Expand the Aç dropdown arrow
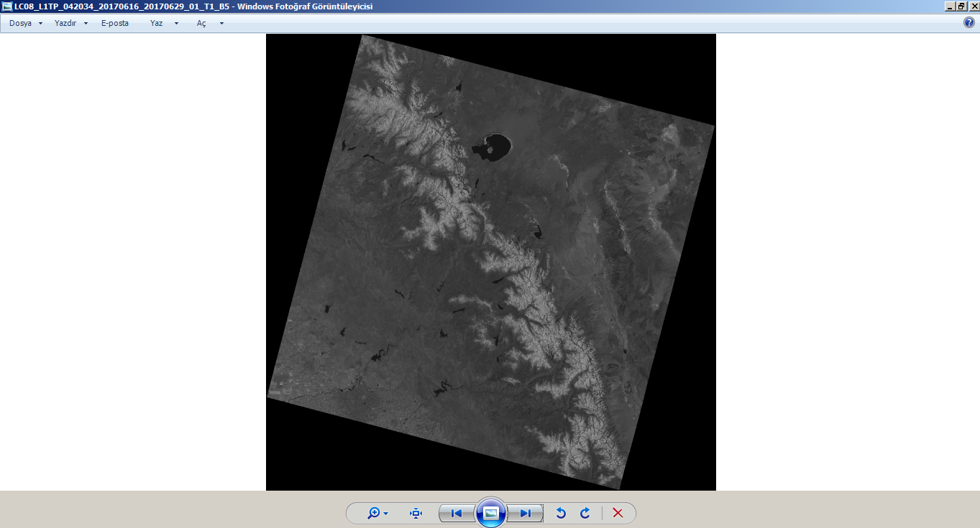Screen dimensions: 980x528 pyautogui.click(x=221, y=23)
